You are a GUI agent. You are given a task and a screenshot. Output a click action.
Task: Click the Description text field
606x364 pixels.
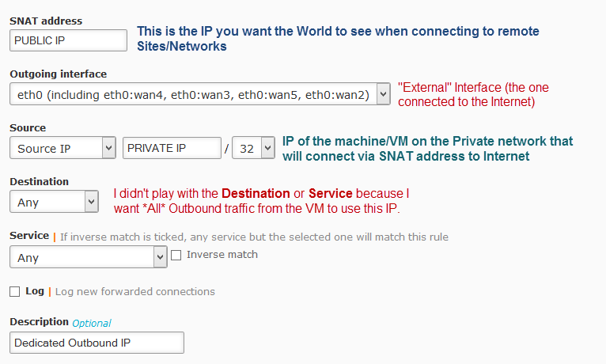(98, 343)
